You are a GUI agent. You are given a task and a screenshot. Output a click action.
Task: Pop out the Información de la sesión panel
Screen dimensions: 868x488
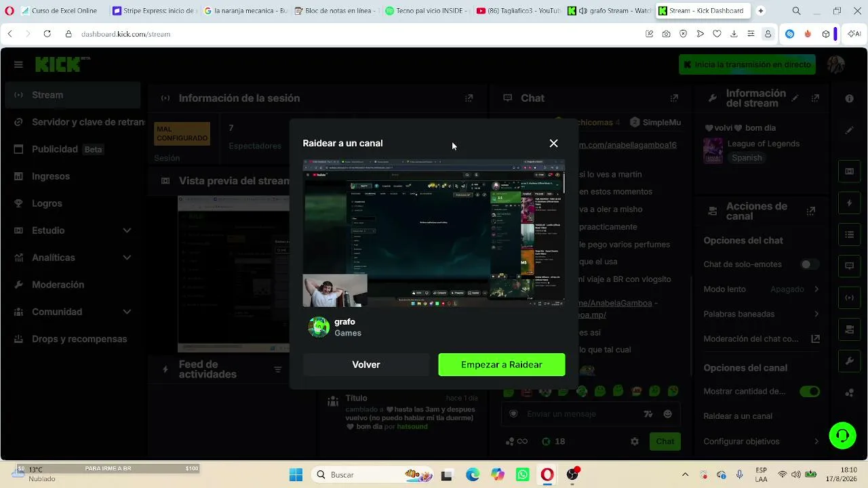click(469, 98)
